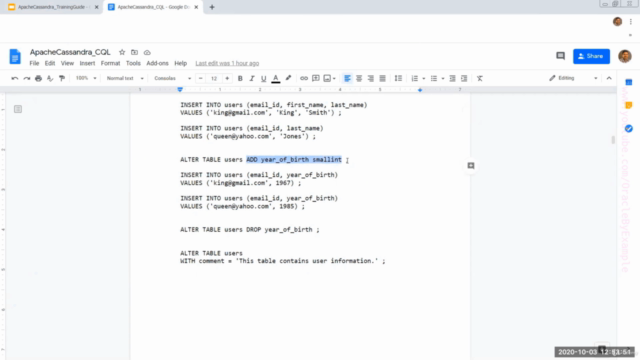Open the Chrome three-dot menu
The width and height of the screenshot is (640, 360).
click(x=631, y=22)
